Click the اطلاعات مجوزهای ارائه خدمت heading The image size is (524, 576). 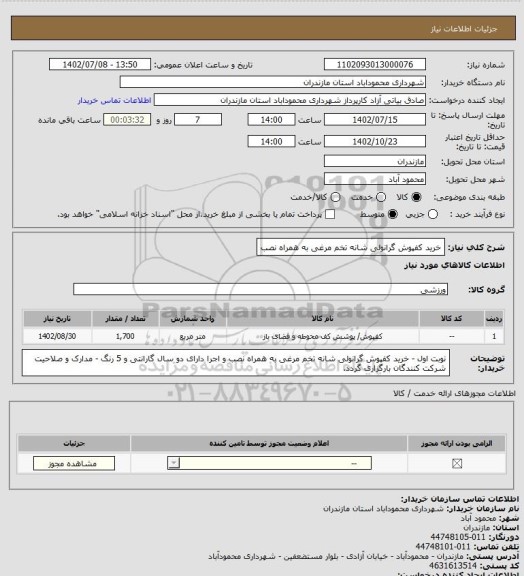pyautogui.click(x=454, y=393)
